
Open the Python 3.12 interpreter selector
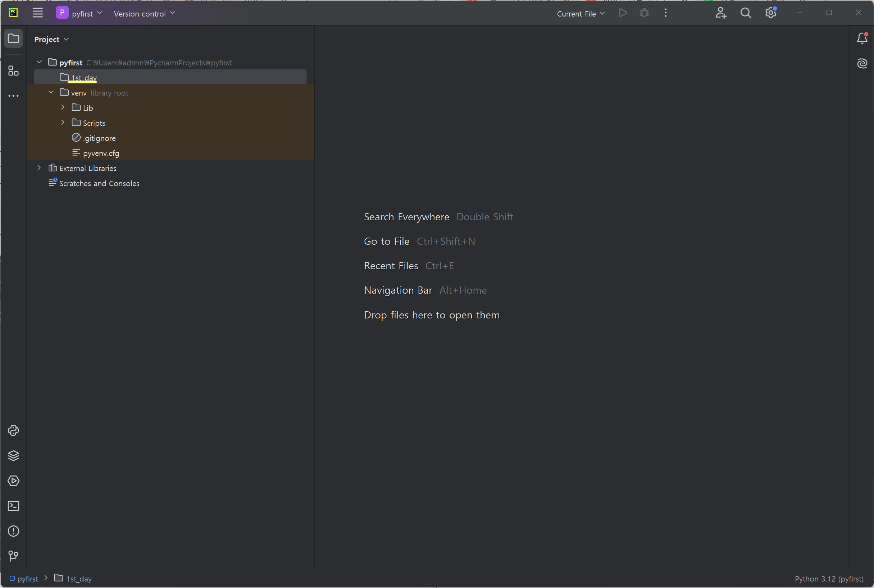tap(829, 579)
